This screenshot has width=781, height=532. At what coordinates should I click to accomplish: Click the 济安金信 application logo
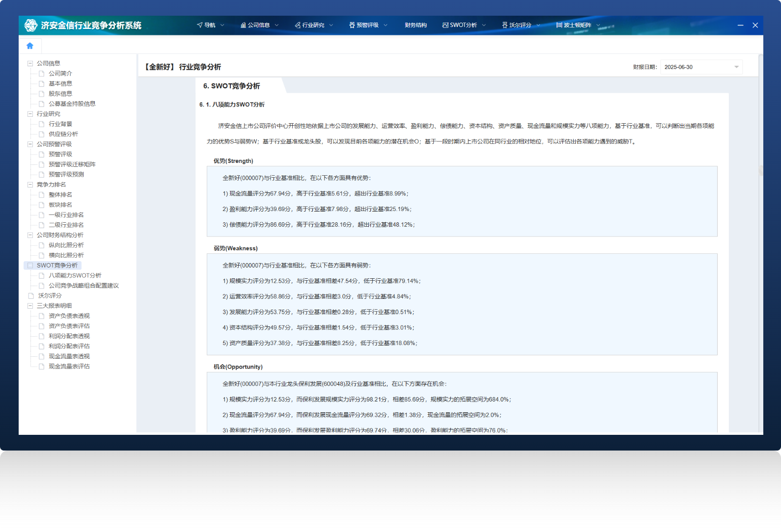(x=31, y=25)
